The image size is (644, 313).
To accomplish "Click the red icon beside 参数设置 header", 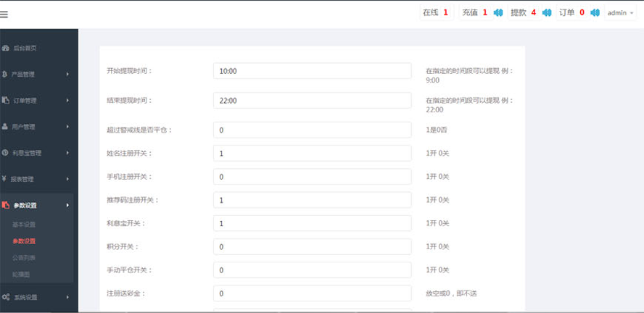I will pos(6,205).
